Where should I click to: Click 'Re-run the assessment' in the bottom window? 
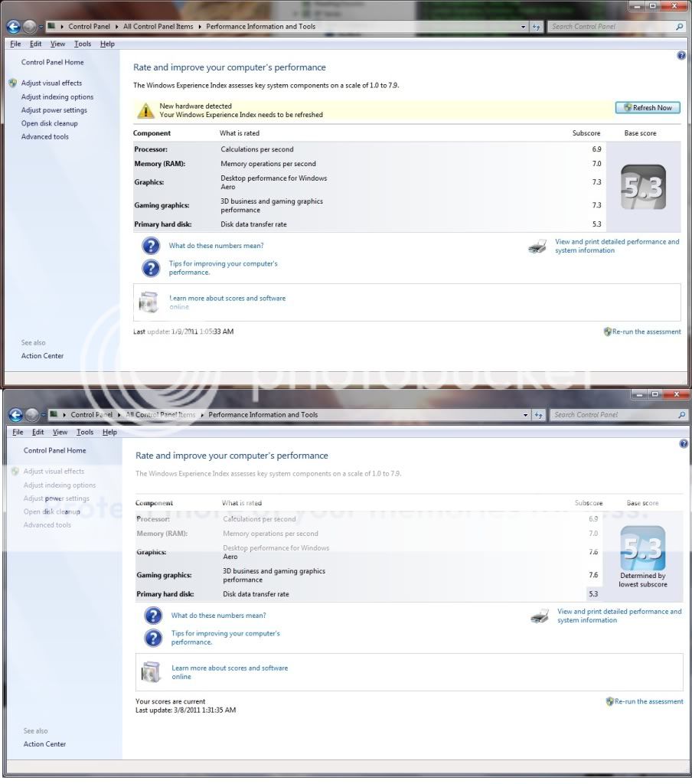click(649, 701)
